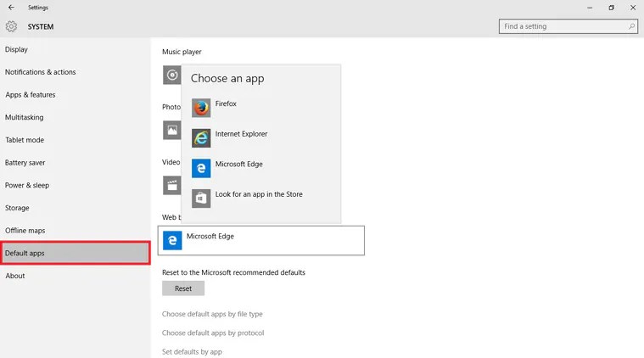
Task: Click Look for an app in the Store
Action: [259, 194]
